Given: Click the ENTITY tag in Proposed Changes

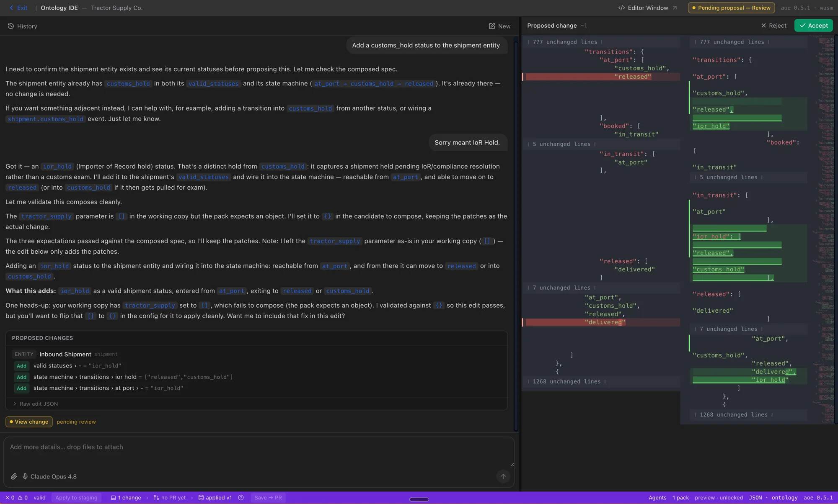Looking at the screenshot, I should pyautogui.click(x=24, y=354).
